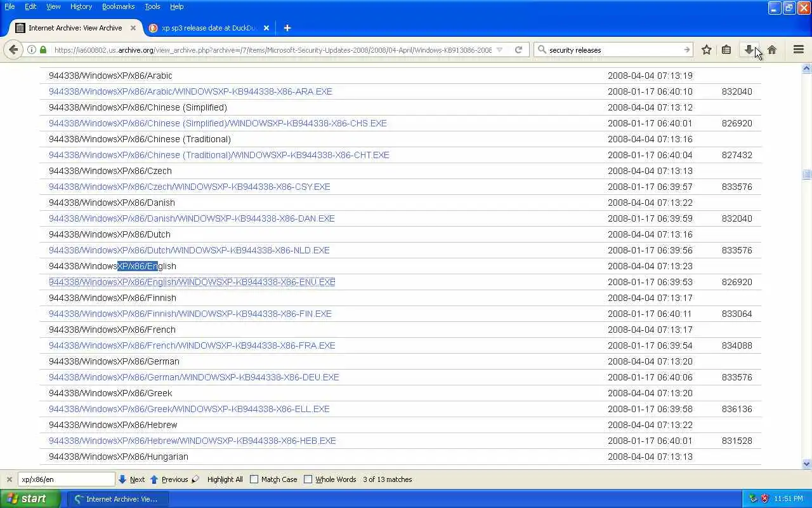812x508 pixels.
Task: Find previous match arrow
Action: point(154,479)
